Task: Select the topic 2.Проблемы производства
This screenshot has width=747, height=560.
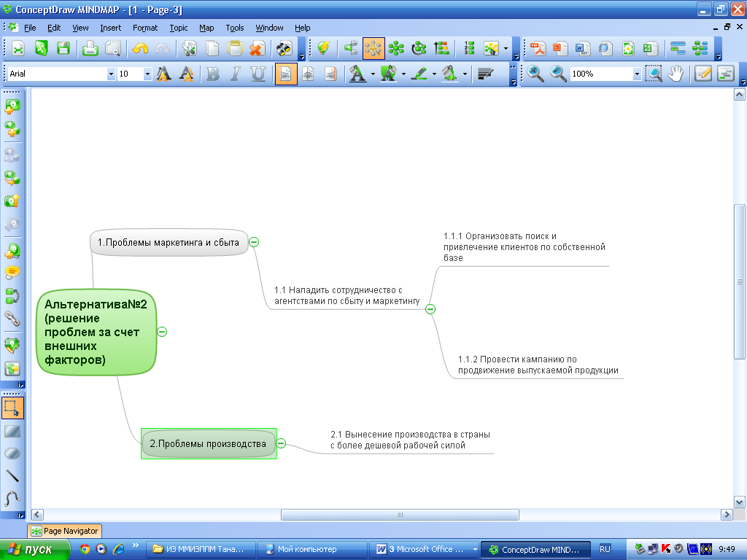Action: (209, 444)
